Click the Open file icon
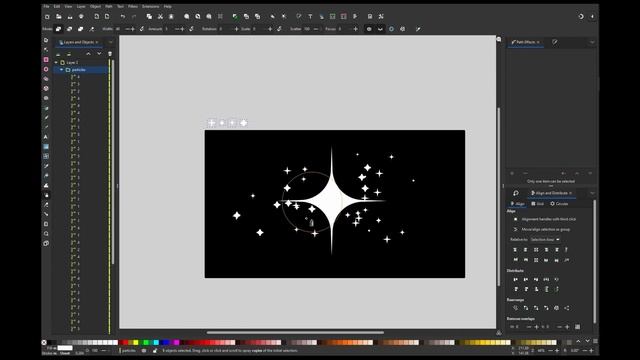Image resolution: width=640 pixels, height=360 pixels. pyautogui.click(x=59, y=17)
